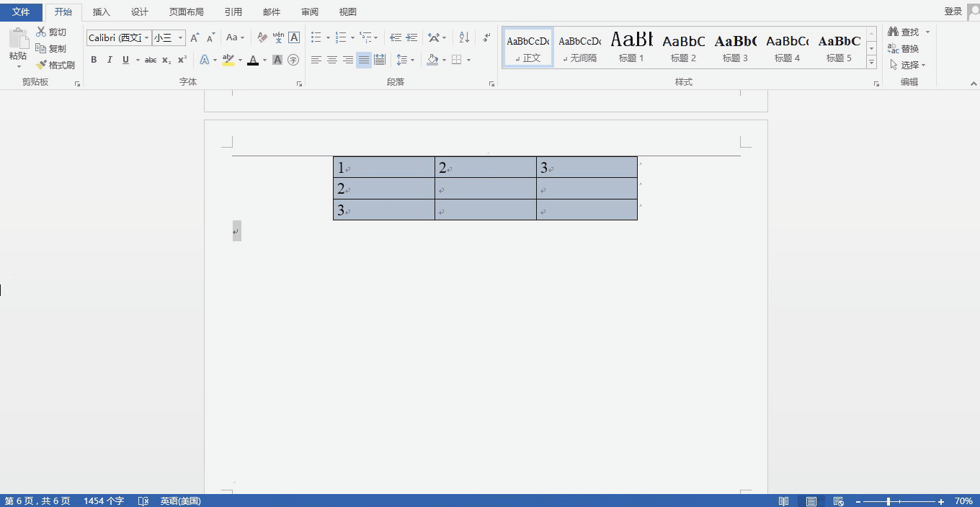The width and height of the screenshot is (980, 507).
Task: Toggle justify alignment
Action: click(x=364, y=60)
